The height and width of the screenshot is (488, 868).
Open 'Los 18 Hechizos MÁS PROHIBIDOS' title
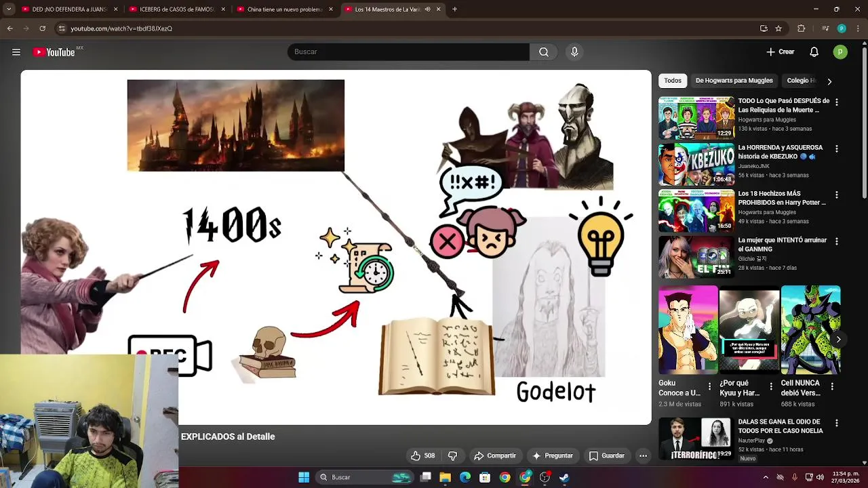(x=782, y=198)
